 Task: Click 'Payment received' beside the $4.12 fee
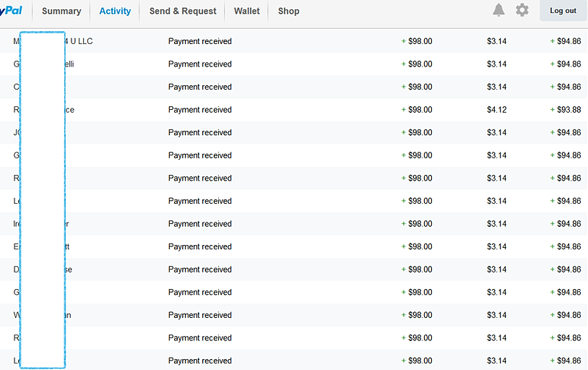pyautogui.click(x=200, y=110)
